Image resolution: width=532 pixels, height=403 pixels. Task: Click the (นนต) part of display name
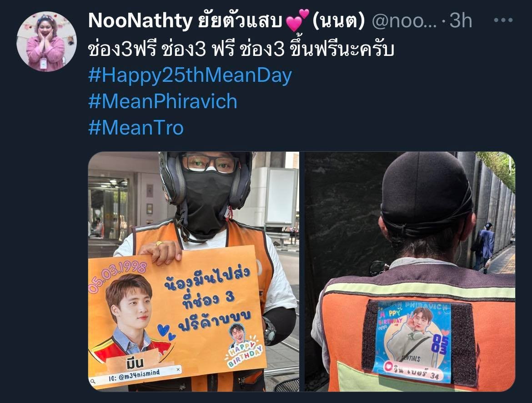tap(338, 21)
